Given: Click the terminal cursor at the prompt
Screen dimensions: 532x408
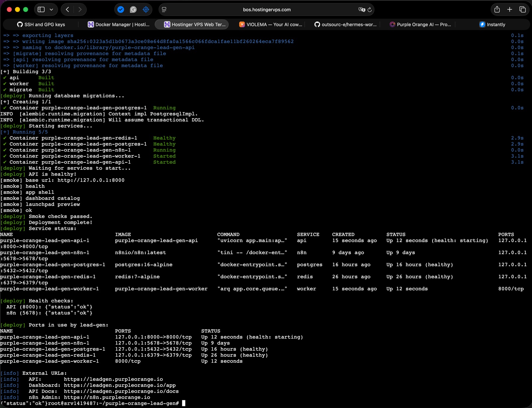Looking at the screenshot, I should 184,403.
